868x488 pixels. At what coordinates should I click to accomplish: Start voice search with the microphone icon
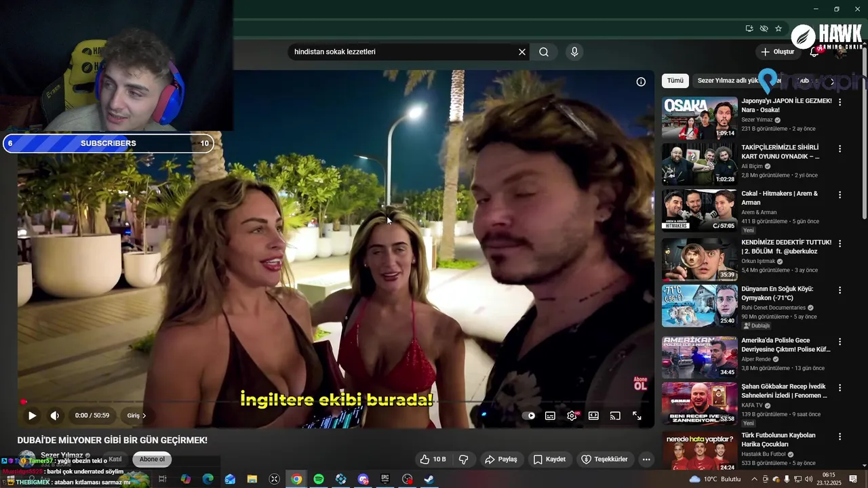click(574, 52)
